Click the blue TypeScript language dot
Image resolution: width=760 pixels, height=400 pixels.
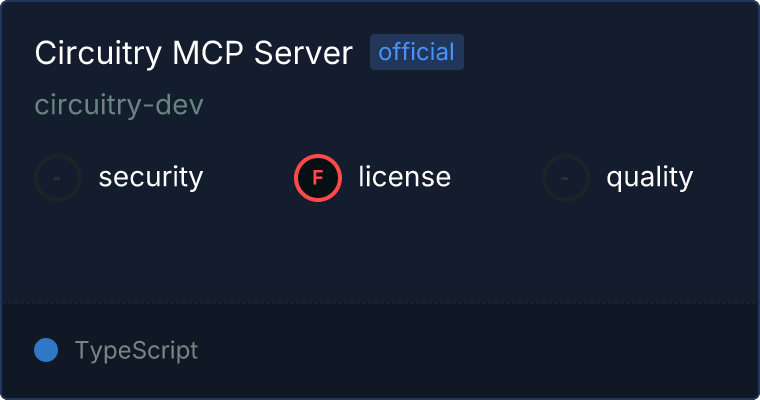pyautogui.click(x=46, y=350)
